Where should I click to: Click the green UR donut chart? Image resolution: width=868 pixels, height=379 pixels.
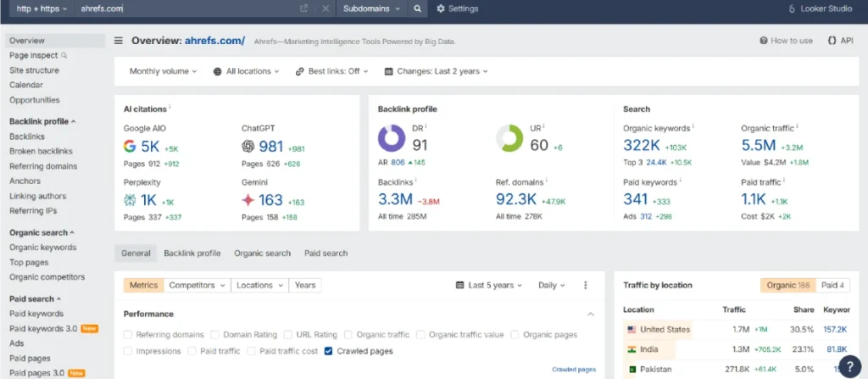point(509,138)
